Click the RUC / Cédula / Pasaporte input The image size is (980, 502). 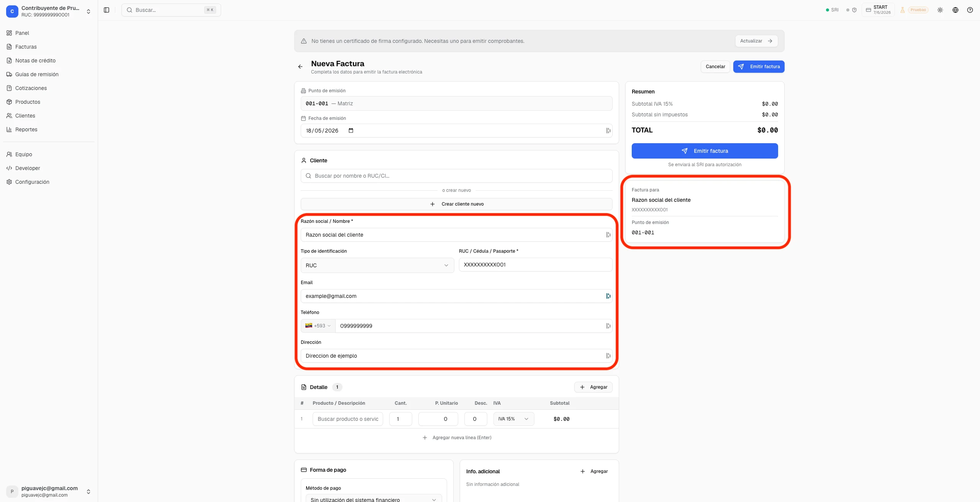(535, 265)
